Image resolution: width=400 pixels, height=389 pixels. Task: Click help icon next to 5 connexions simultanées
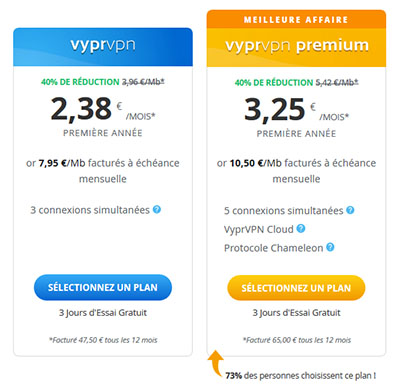pyautogui.click(x=350, y=210)
